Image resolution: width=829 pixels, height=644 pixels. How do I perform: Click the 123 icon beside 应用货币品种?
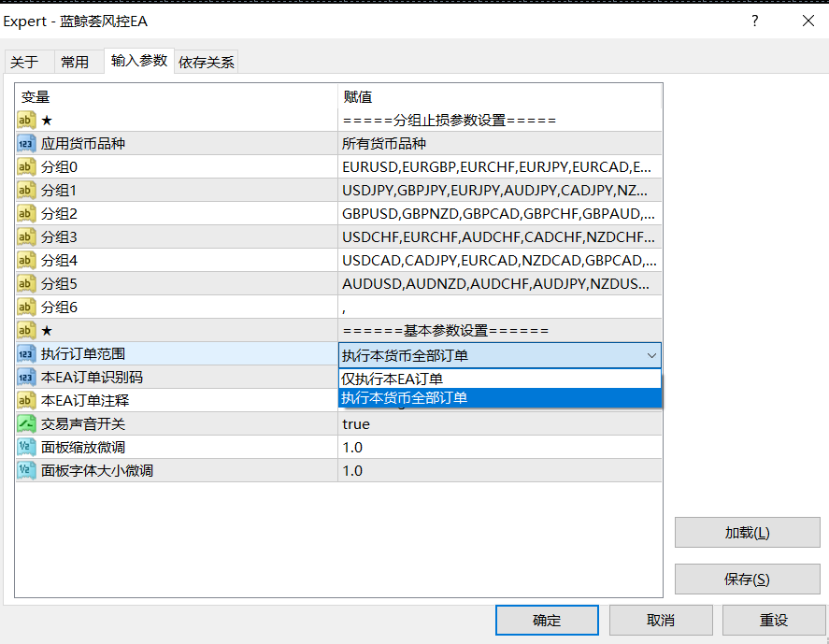point(26,143)
